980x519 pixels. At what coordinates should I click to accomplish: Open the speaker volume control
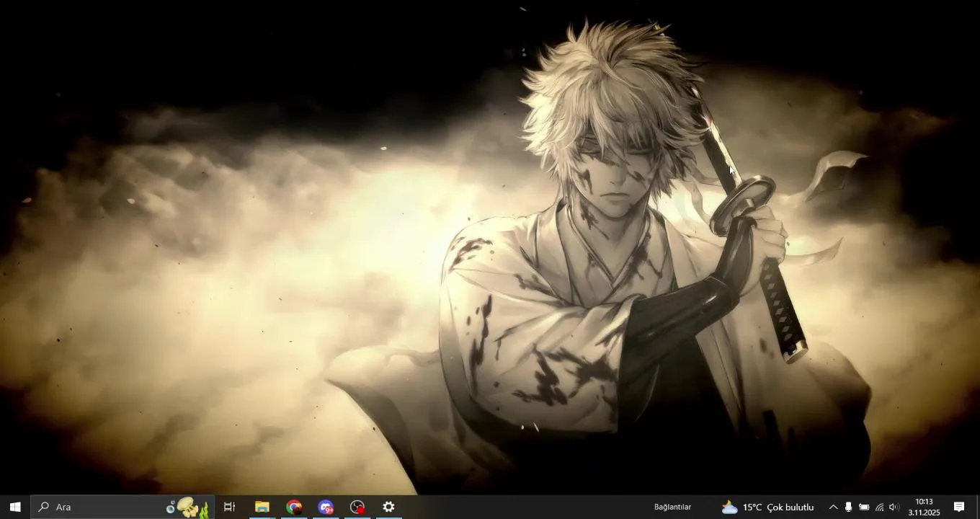coord(894,507)
